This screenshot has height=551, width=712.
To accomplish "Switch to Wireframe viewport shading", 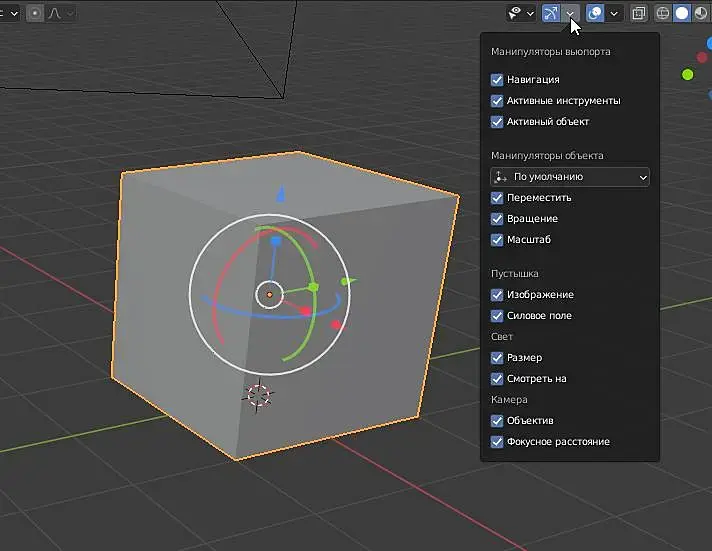I will click(x=663, y=14).
